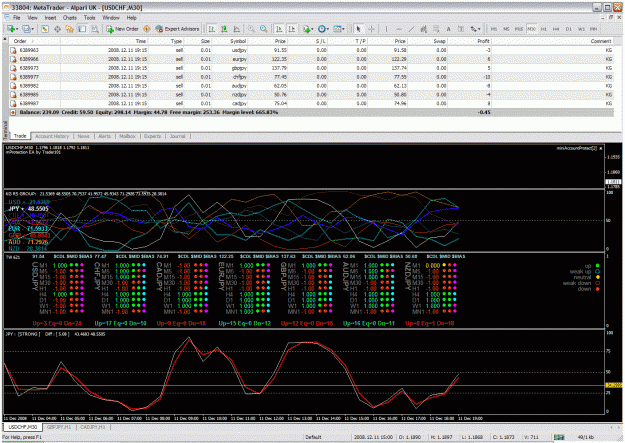Select the Fibonacci retracement tool
Viewport: 625px width, 443px height.
(436, 29)
